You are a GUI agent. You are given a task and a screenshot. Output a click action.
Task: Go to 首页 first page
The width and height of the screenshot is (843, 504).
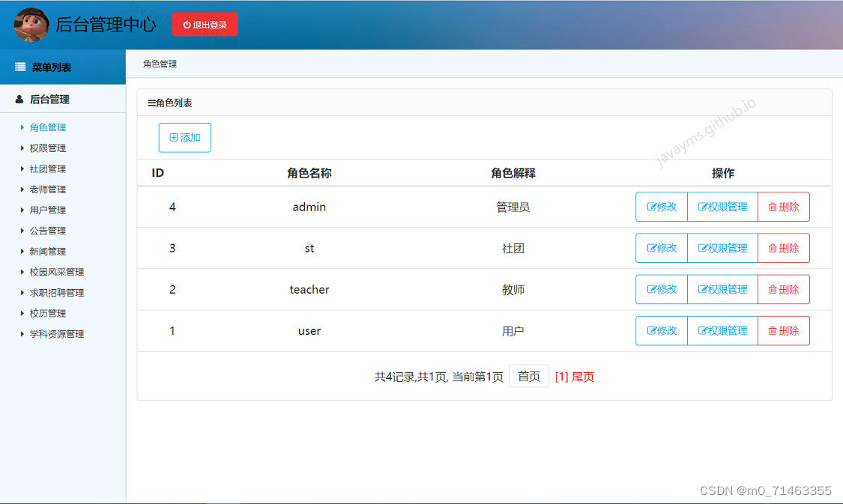pyautogui.click(x=529, y=376)
